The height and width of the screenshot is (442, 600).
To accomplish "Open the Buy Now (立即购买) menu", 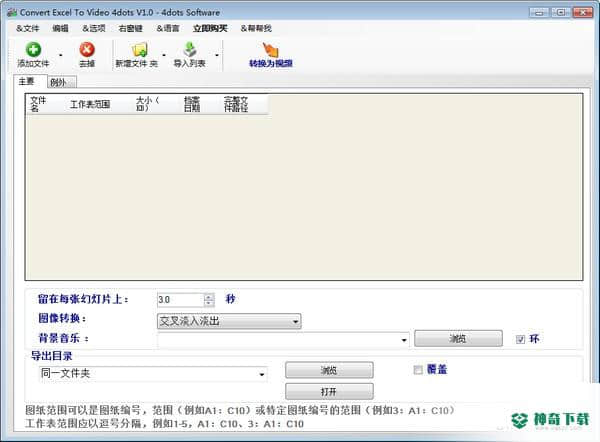I will (210, 28).
